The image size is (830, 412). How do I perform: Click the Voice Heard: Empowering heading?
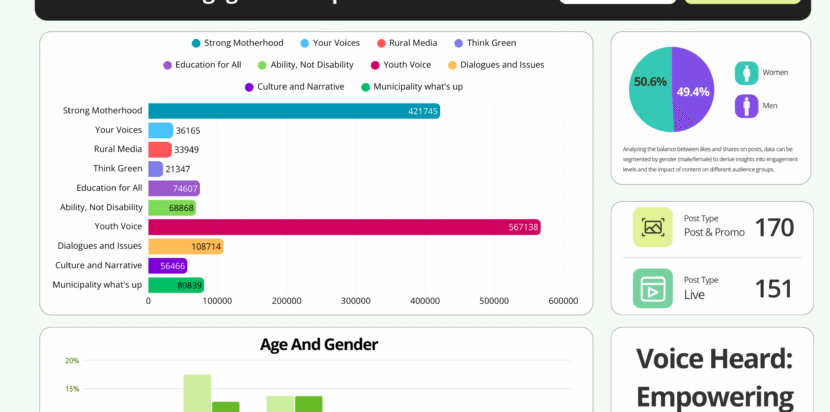(714, 378)
